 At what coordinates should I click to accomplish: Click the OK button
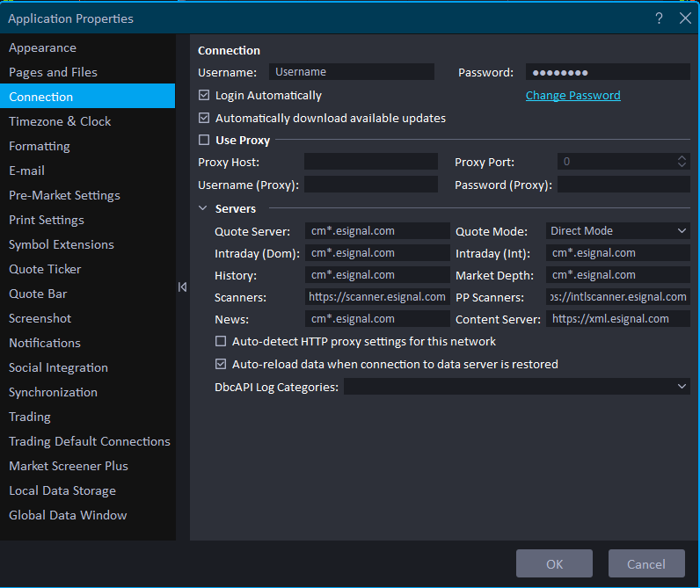click(x=554, y=564)
